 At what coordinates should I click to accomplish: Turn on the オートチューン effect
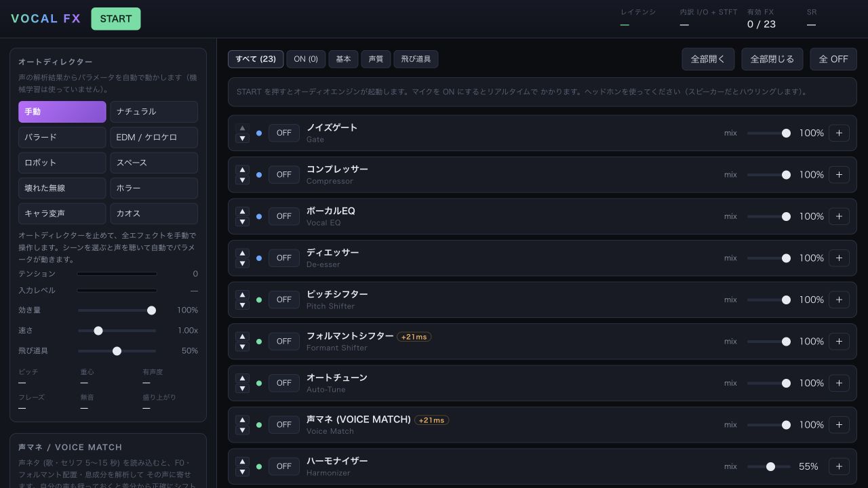(x=284, y=383)
